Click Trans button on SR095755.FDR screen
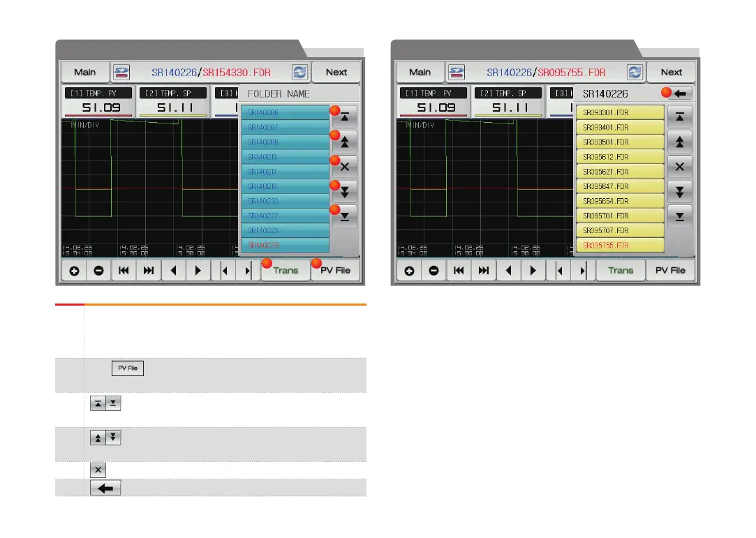Image resolution: width=756 pixels, height=538 pixels. tap(621, 271)
